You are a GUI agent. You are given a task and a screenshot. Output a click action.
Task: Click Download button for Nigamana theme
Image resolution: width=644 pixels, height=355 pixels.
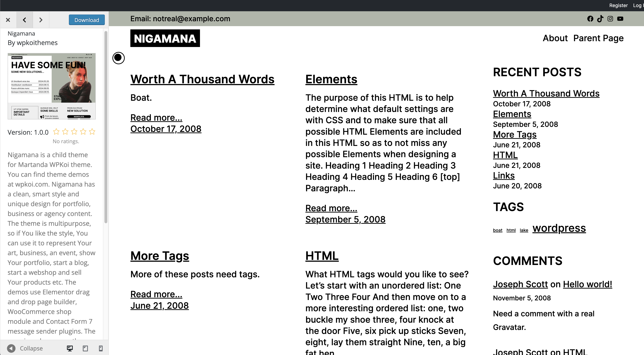coord(86,20)
